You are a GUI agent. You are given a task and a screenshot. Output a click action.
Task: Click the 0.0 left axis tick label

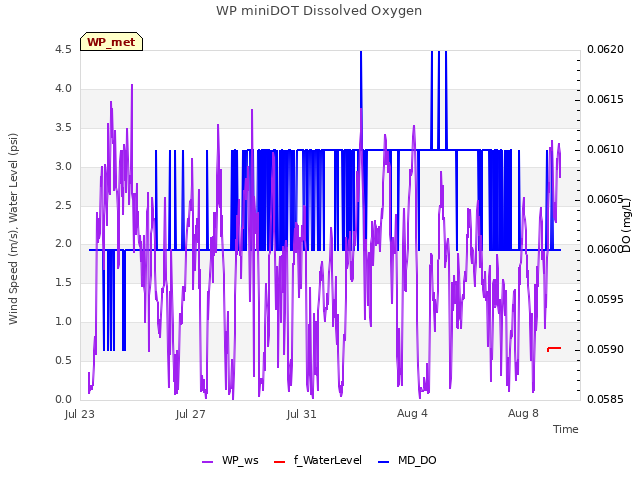click(x=63, y=399)
